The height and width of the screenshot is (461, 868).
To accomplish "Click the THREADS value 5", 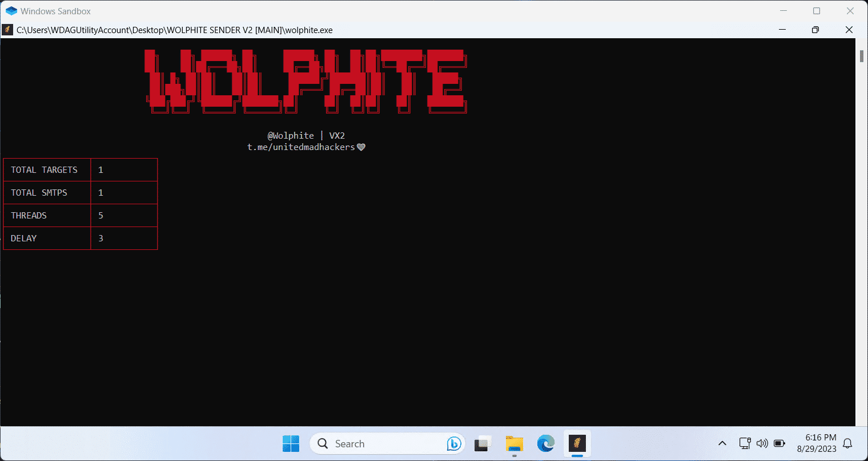I will click(x=101, y=216).
